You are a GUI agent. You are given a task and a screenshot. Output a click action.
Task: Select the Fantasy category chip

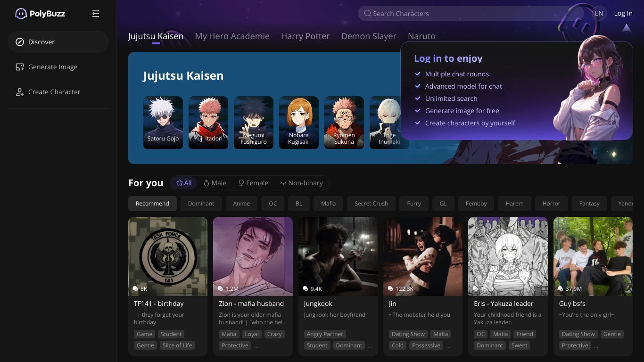(589, 204)
